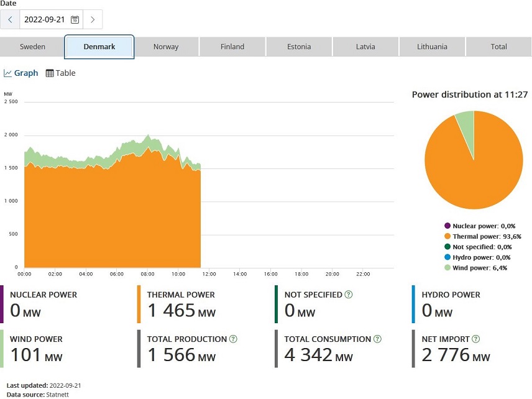The height and width of the screenshot is (399, 532).
Task: Toggle Thermal power legend dot in pie chart
Action: click(447, 236)
